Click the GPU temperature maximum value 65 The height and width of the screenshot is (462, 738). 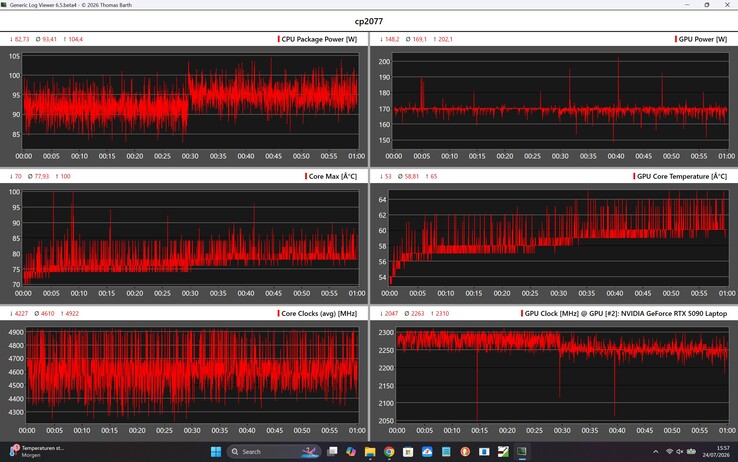[x=433, y=176]
